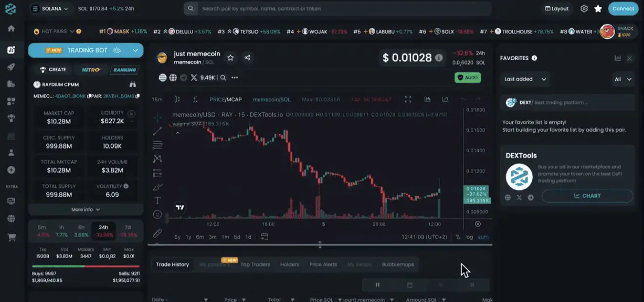Image resolution: width=644 pixels, height=302 pixels.
Task: Open the globe icon in sidebar
Action: coord(11,219)
